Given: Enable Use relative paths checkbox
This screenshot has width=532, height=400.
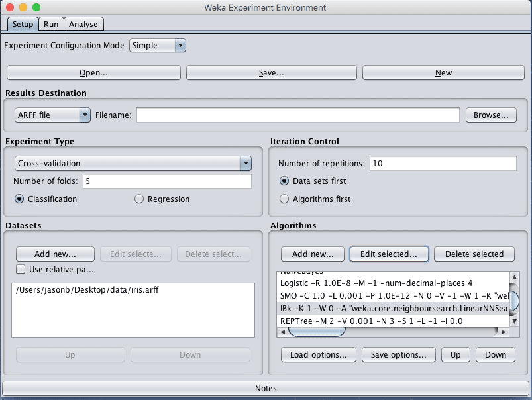Looking at the screenshot, I should 21,270.
